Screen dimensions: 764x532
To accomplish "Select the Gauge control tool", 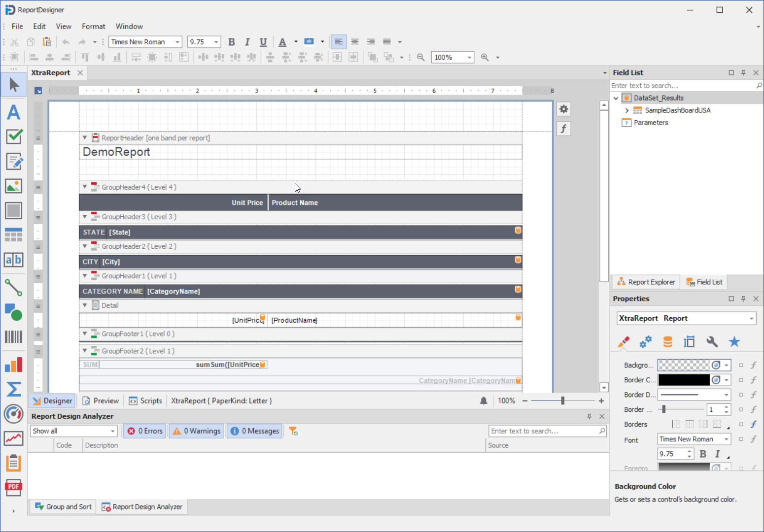I will (13, 414).
